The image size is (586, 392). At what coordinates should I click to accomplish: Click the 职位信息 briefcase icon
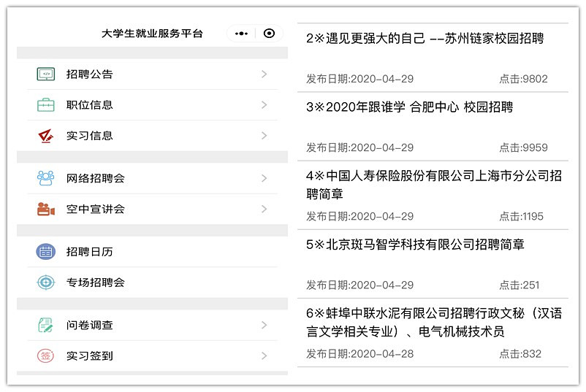click(46, 105)
